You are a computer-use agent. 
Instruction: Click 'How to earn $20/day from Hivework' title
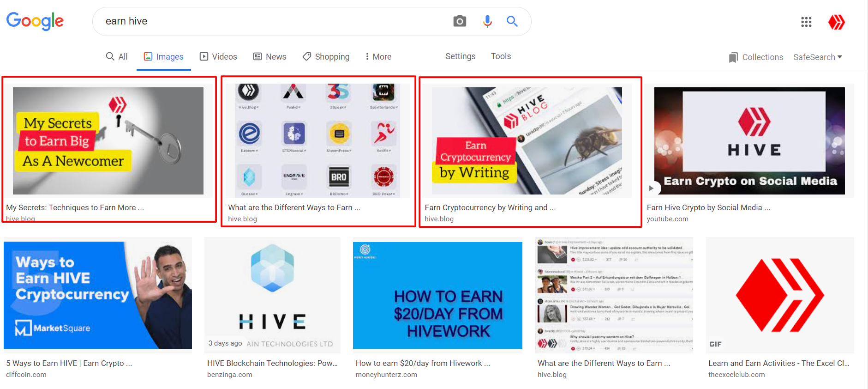coord(423,363)
